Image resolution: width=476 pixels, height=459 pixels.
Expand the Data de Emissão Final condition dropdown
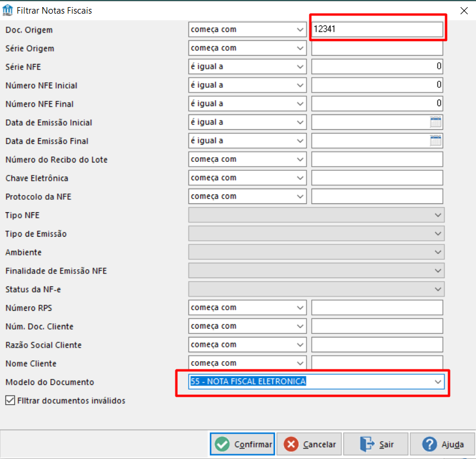(247, 141)
